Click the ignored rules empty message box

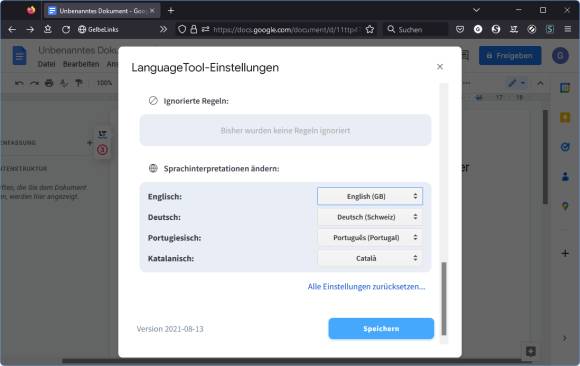pos(285,130)
